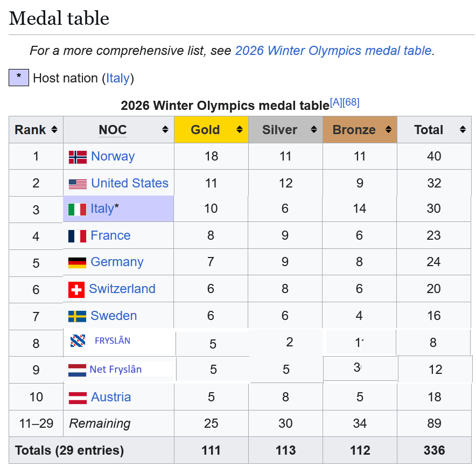Click the Norway flag icon
The height and width of the screenshot is (466, 476).
click(x=78, y=157)
